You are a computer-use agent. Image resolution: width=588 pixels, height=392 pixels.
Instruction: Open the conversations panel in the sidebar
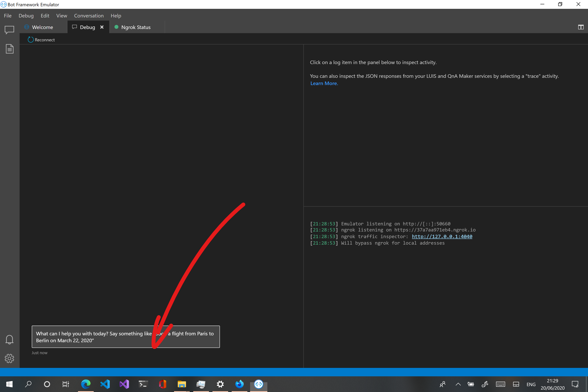(9, 30)
